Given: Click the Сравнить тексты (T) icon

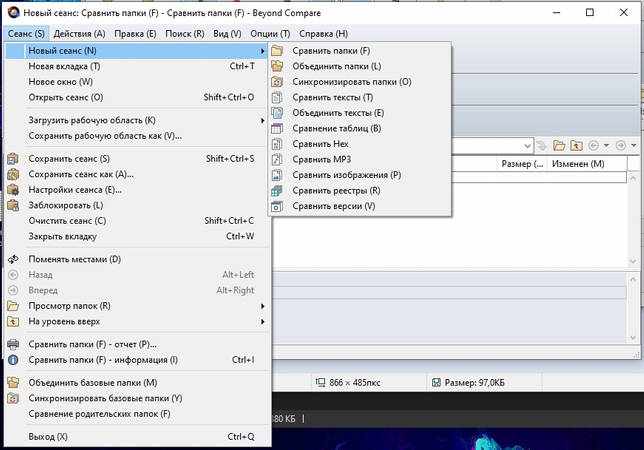Looking at the screenshot, I should [x=277, y=97].
